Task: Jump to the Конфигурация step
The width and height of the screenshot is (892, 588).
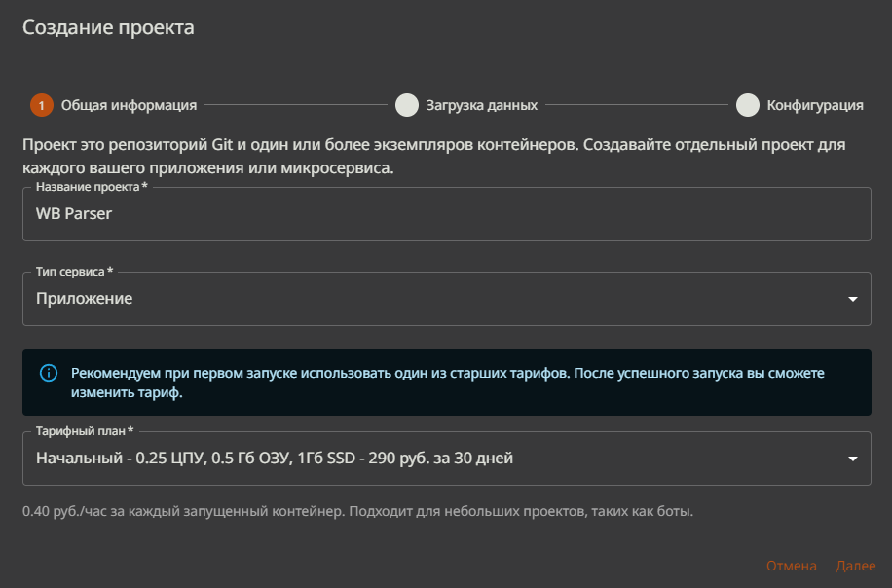Action: click(814, 105)
